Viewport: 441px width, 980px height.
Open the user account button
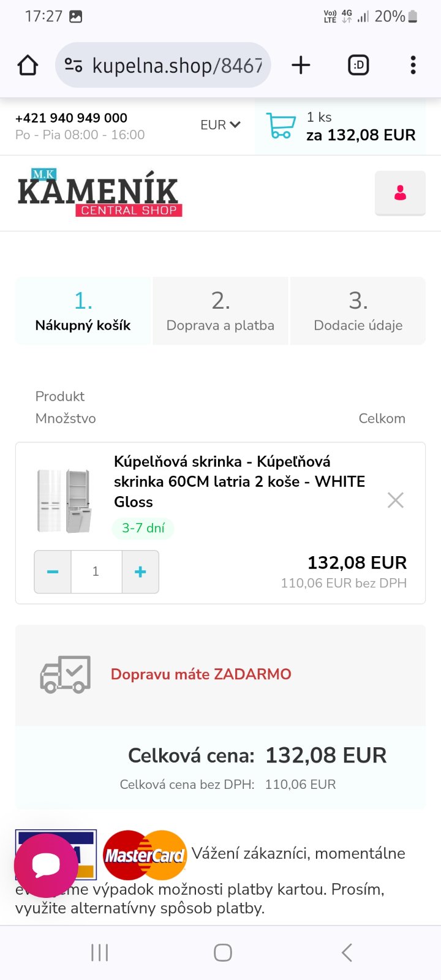click(x=400, y=193)
